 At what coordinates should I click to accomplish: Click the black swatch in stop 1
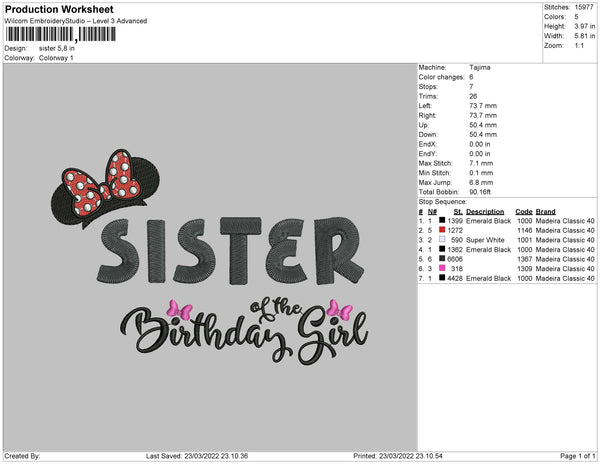pyautogui.click(x=442, y=220)
